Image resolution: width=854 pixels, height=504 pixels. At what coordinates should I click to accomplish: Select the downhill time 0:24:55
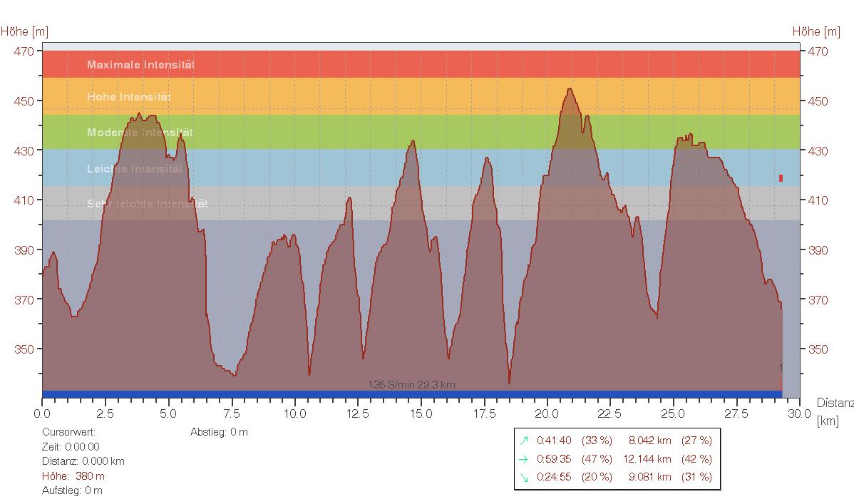point(554,477)
